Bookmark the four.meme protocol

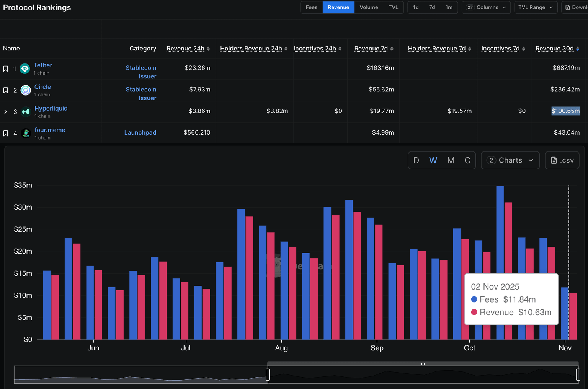(6, 133)
